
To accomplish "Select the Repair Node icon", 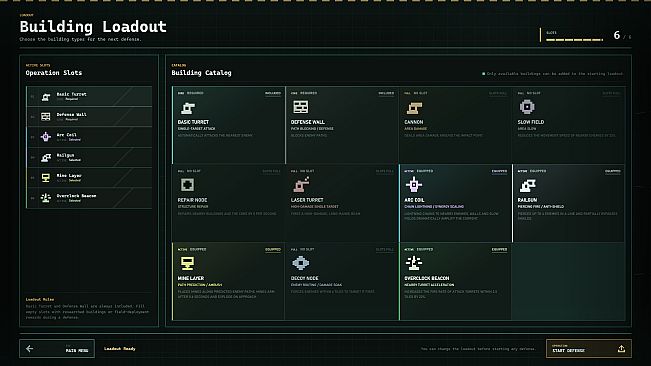I will click(x=187, y=185).
